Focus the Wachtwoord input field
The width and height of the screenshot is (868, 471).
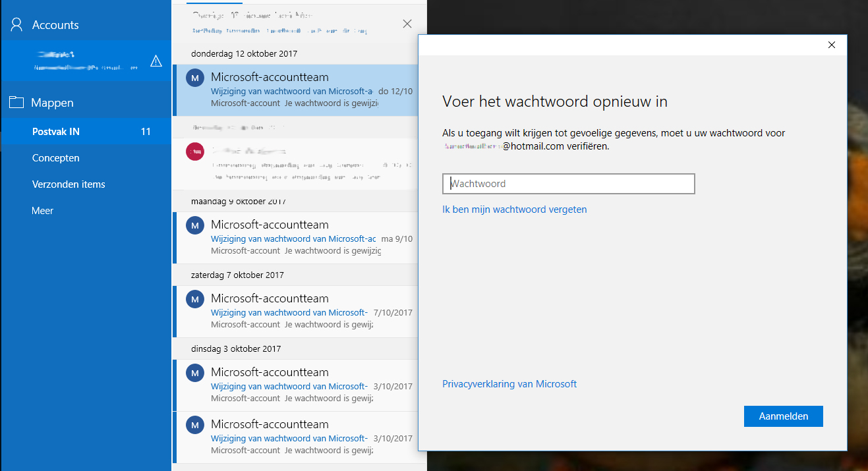(569, 184)
